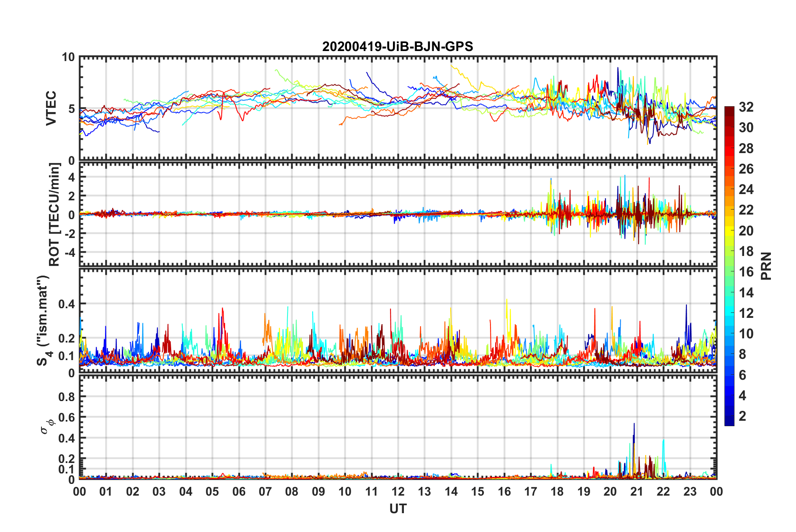Image resolution: width=796 pixels, height=532 pixels.
Task: Click colorbar tick label "28"
Action: click(x=746, y=148)
